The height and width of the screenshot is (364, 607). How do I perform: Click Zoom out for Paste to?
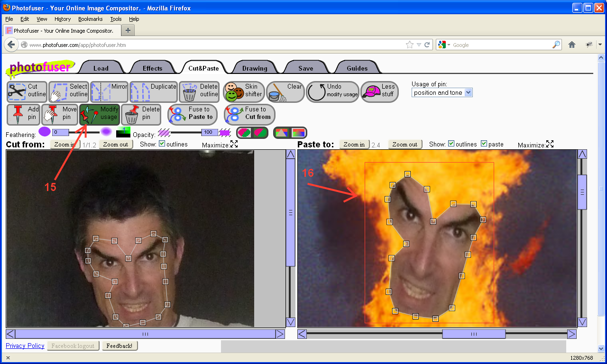coord(405,145)
